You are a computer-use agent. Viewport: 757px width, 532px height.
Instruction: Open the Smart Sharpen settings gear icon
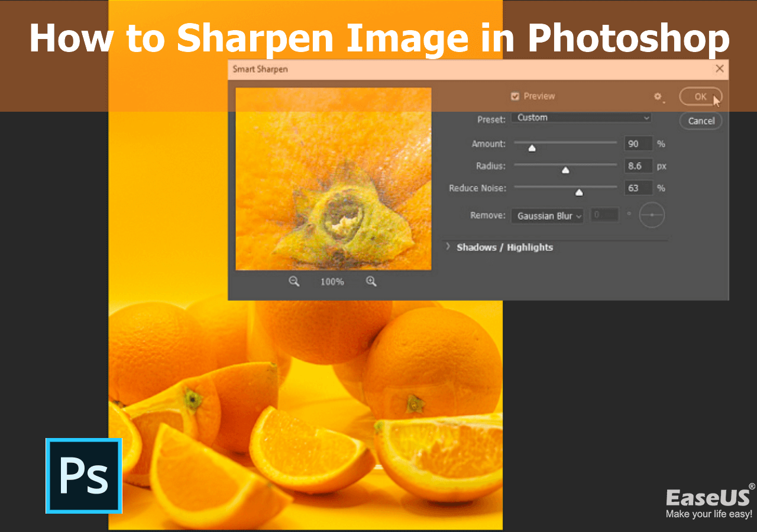[658, 96]
